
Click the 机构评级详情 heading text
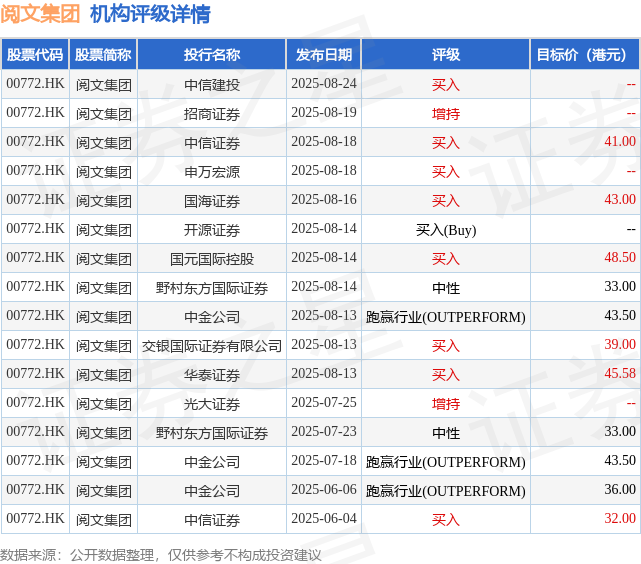[x=150, y=14]
